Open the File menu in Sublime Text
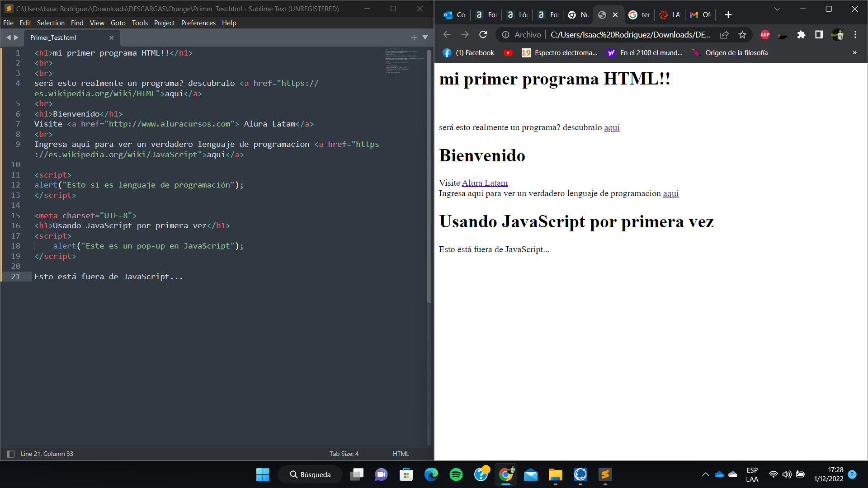 8,23
